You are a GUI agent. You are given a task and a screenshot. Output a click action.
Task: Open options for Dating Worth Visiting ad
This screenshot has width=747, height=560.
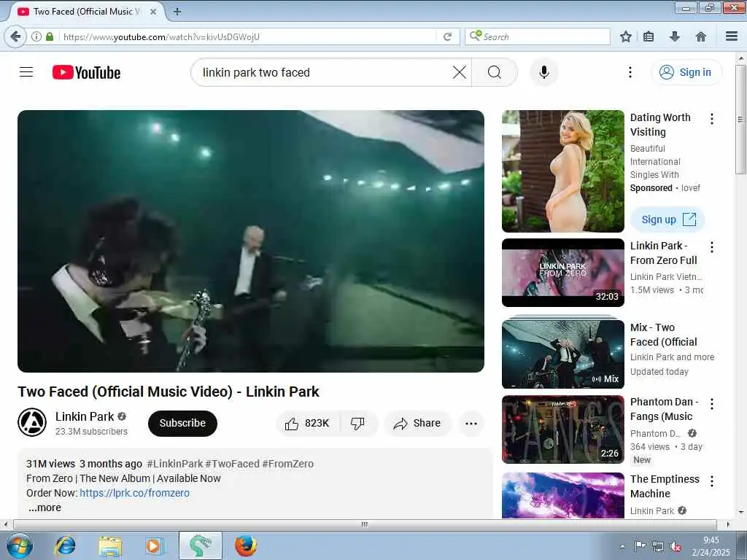[712, 119]
